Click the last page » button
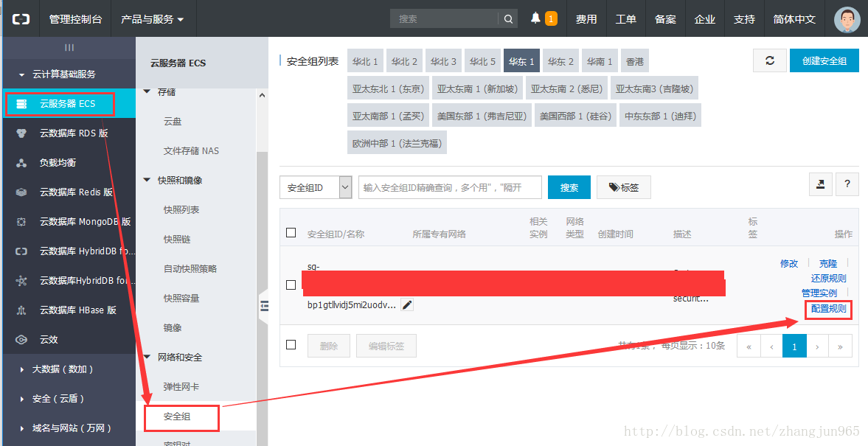Image resolution: width=868 pixels, height=446 pixels. coord(840,346)
